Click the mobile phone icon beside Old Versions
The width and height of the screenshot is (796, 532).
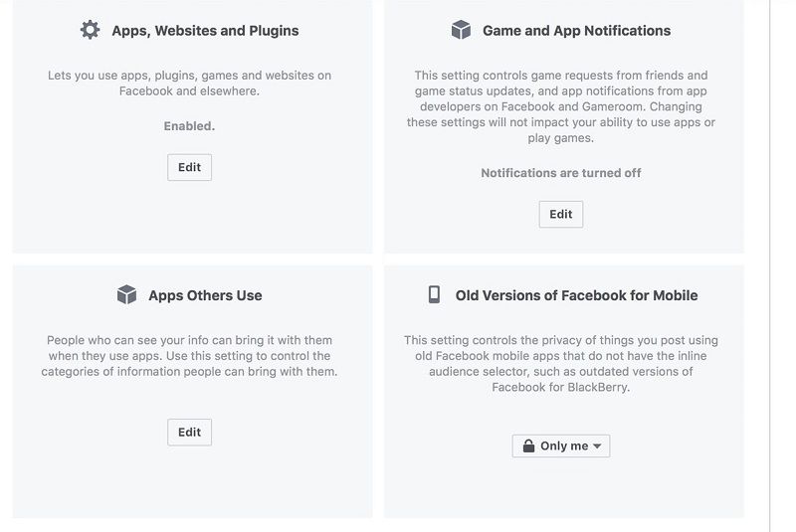click(434, 295)
